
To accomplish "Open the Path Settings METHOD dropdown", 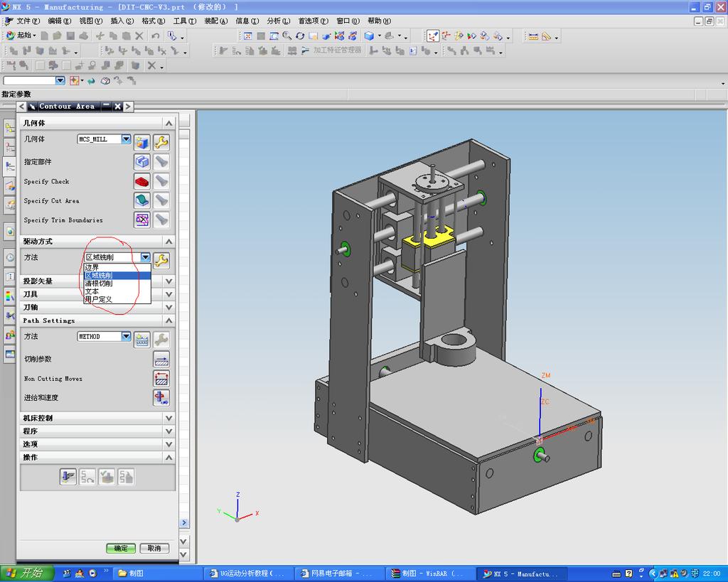I will click(127, 337).
